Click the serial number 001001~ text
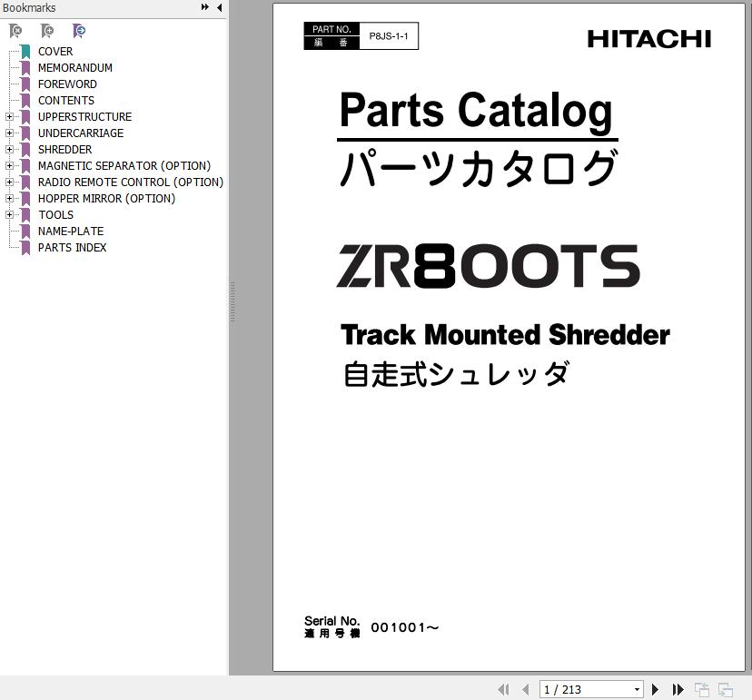Viewport: 752px width, 700px height. 405,627
